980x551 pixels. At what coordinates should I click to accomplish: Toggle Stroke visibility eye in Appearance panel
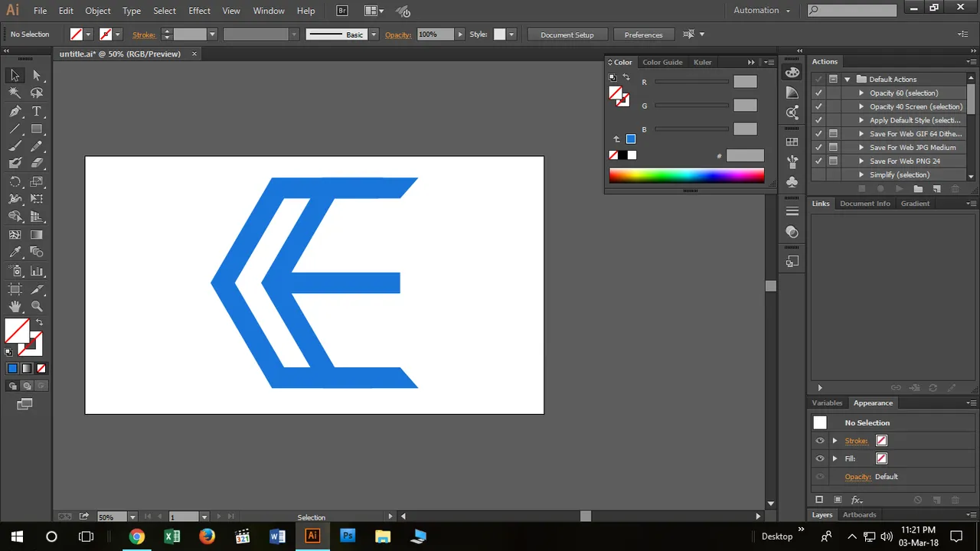pyautogui.click(x=820, y=441)
